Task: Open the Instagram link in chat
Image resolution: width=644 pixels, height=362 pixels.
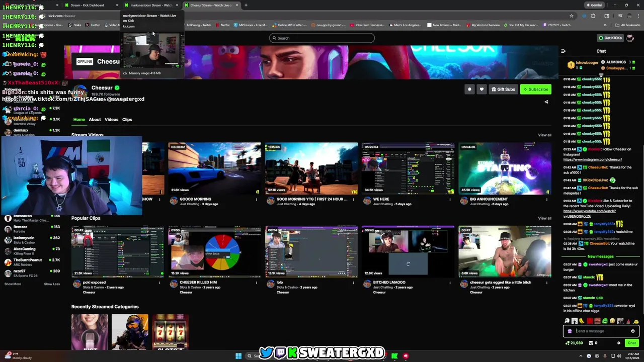Action: coord(593,159)
